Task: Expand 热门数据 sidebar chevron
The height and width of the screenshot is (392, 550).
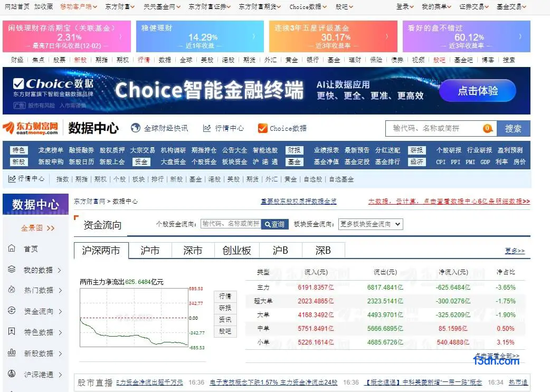Action: pyautogui.click(x=60, y=290)
